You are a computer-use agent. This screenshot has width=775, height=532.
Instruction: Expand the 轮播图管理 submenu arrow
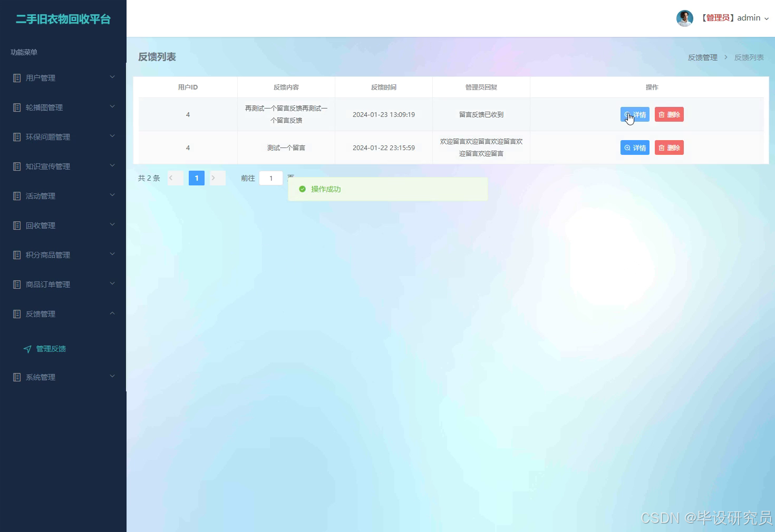(112, 106)
